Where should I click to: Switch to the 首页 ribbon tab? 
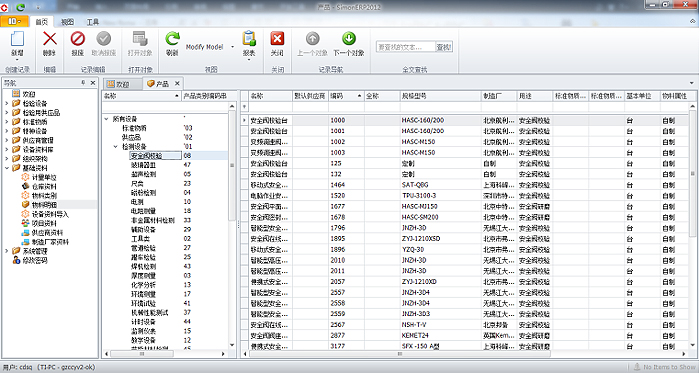click(42, 22)
